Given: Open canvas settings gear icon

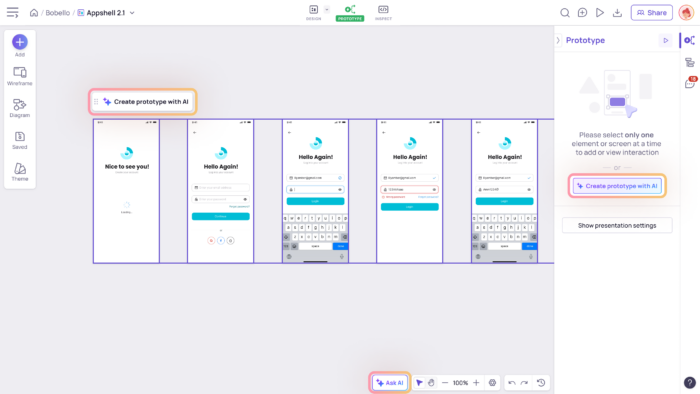Looking at the screenshot, I should [492, 383].
